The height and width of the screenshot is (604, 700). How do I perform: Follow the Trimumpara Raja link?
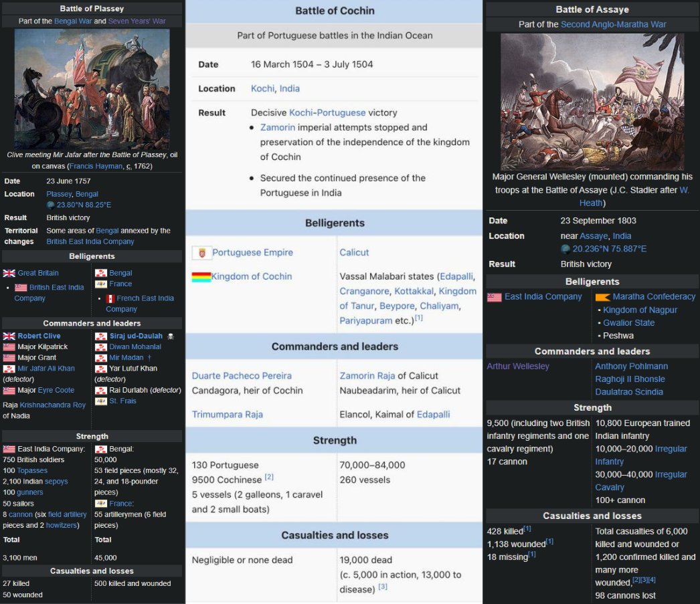pyautogui.click(x=228, y=415)
